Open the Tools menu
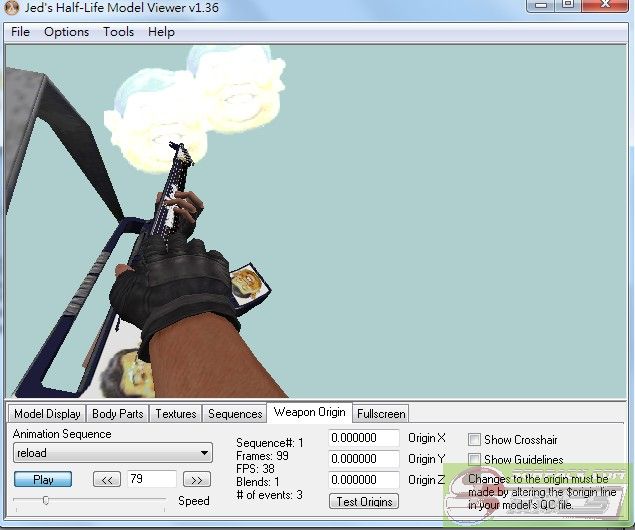Screen dimensions: 635x530 coord(118,32)
